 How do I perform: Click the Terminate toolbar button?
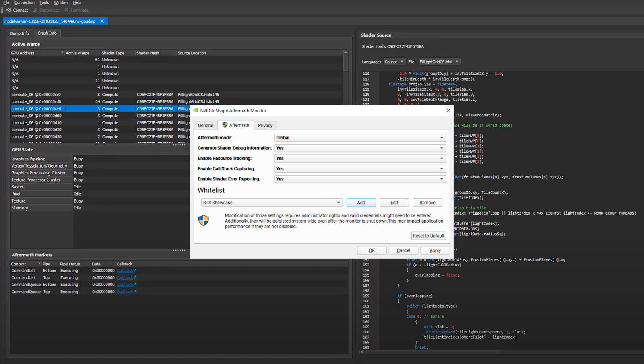tap(76, 10)
